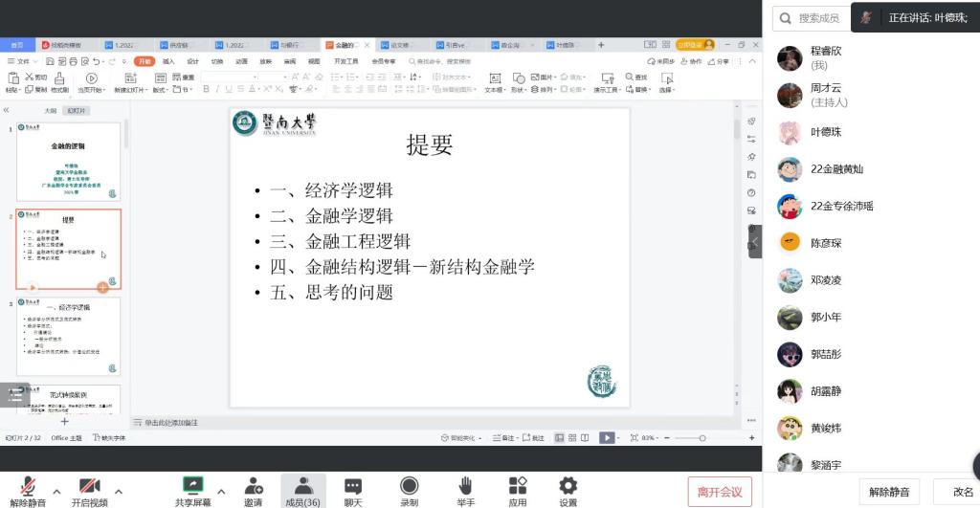Open the 聊天 chat panel
This screenshot has width=980, height=508.
(353, 486)
